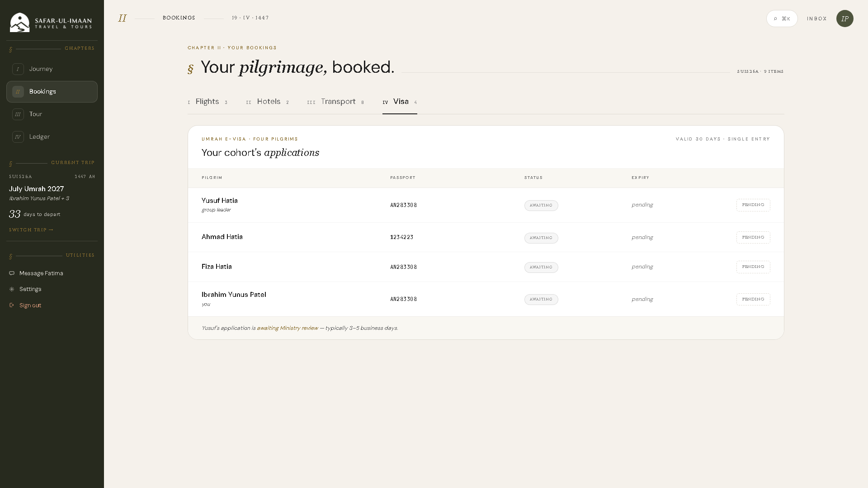Screen dimensions: 868x488
Task: Click pilgrim name Ibrahim Yunus Patel
Action: (x=234, y=295)
